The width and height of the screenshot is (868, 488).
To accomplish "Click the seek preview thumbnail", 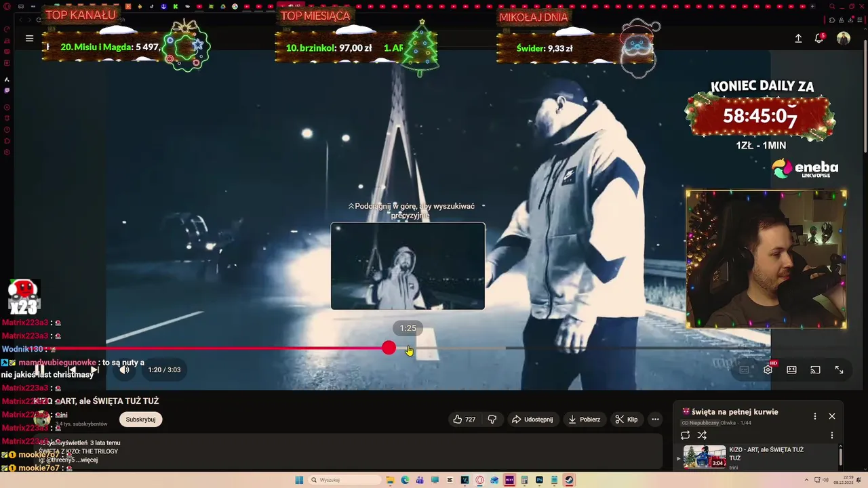I will click(x=408, y=266).
